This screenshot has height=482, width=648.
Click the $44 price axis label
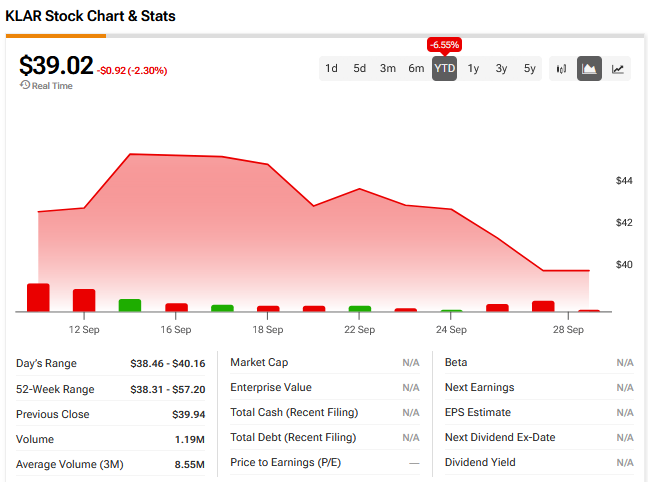pyautogui.click(x=624, y=181)
